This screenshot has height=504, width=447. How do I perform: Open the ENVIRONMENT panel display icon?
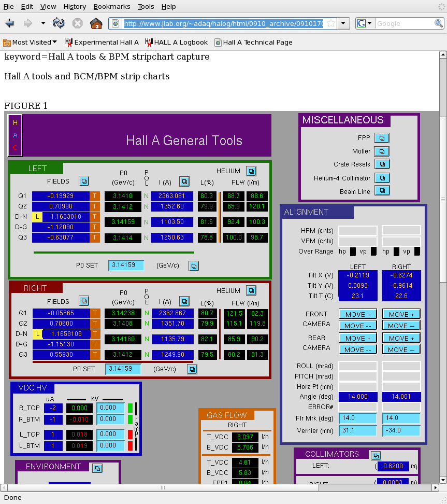coord(97,468)
